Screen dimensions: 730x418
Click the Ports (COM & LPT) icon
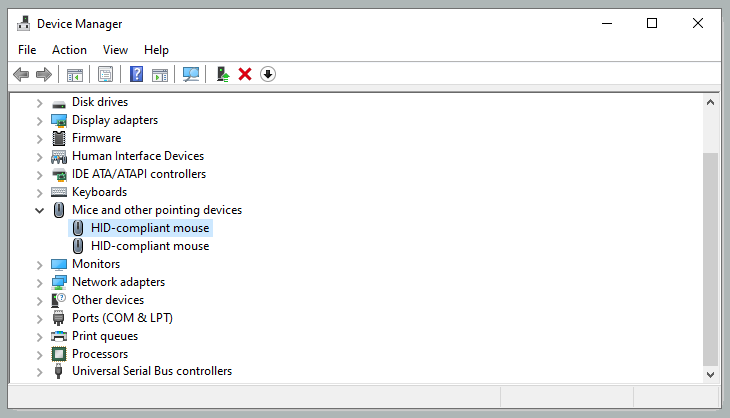point(59,318)
